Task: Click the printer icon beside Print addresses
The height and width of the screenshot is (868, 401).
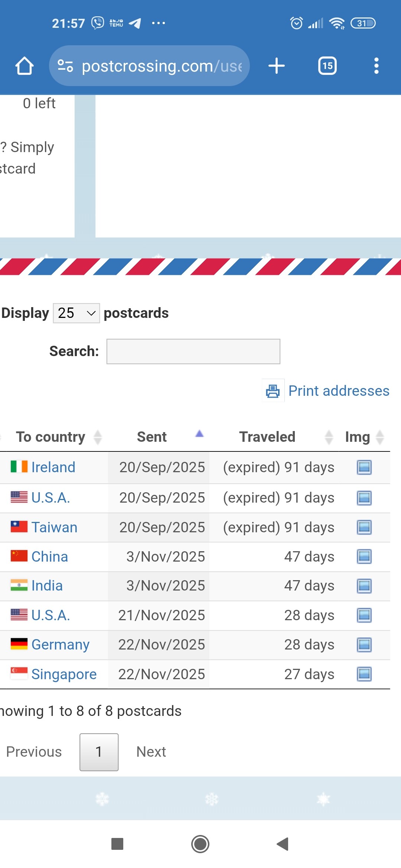Action: 273,391
